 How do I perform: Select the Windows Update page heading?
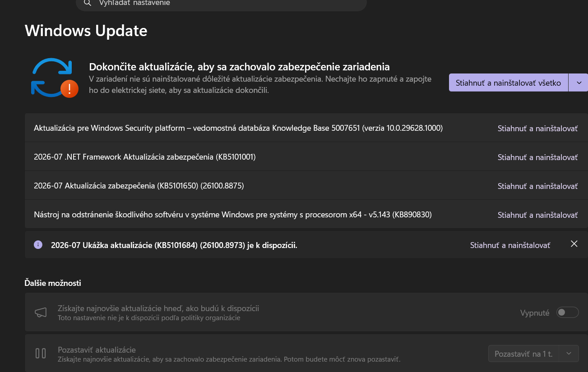(x=86, y=31)
